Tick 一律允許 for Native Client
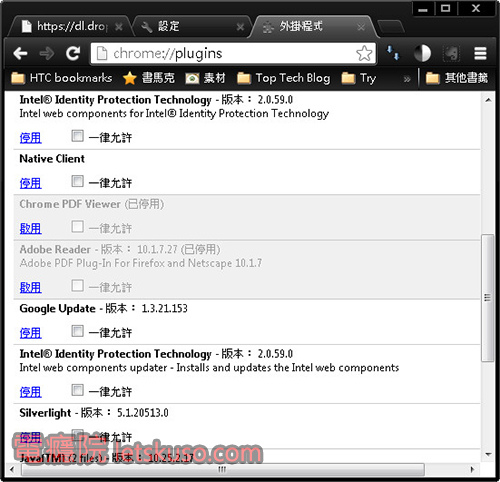Viewport: 500px width, 482px height. [x=77, y=181]
